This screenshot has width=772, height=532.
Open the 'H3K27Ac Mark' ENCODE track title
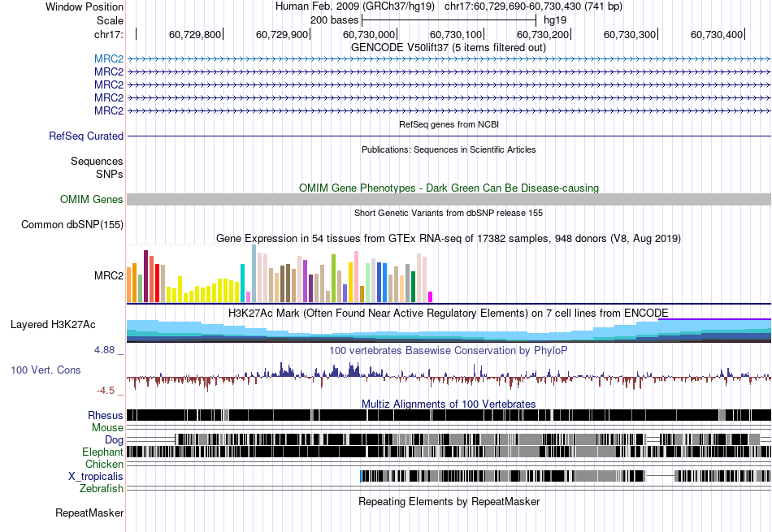449,314
